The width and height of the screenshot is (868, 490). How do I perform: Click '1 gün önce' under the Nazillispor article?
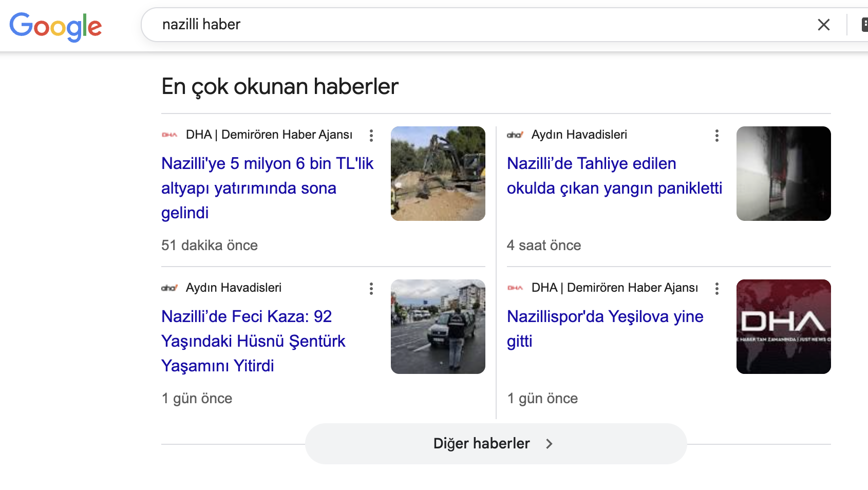[x=542, y=399]
